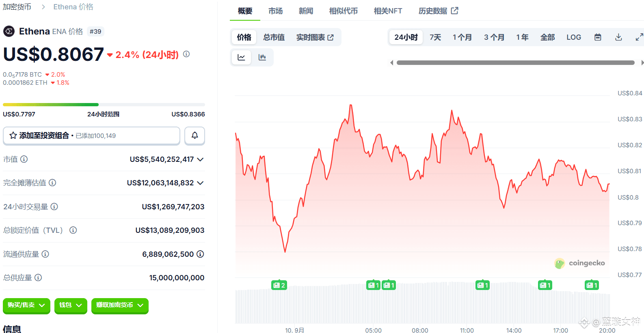Click info icon next to 市值
Image resolution: width=644 pixels, height=333 pixels.
[x=24, y=159]
